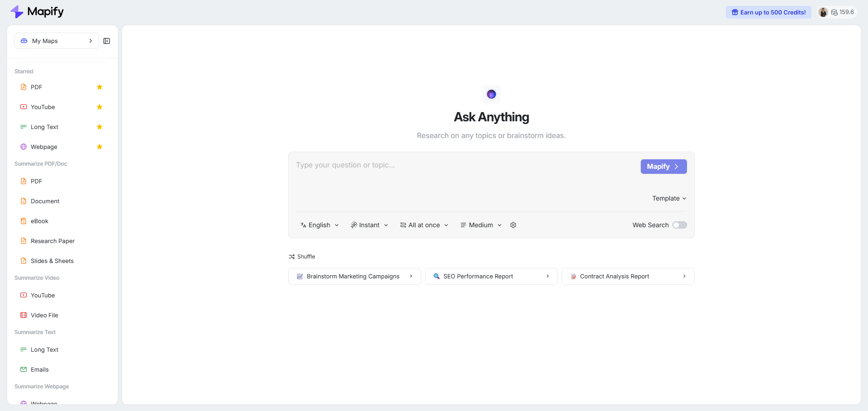Open advanced settings gear icon
The image size is (868, 411).
click(x=513, y=225)
